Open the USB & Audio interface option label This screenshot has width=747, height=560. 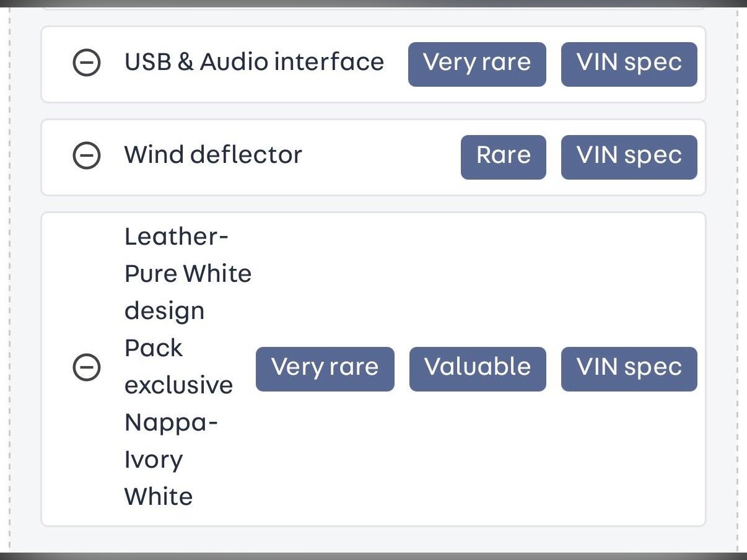(x=254, y=63)
